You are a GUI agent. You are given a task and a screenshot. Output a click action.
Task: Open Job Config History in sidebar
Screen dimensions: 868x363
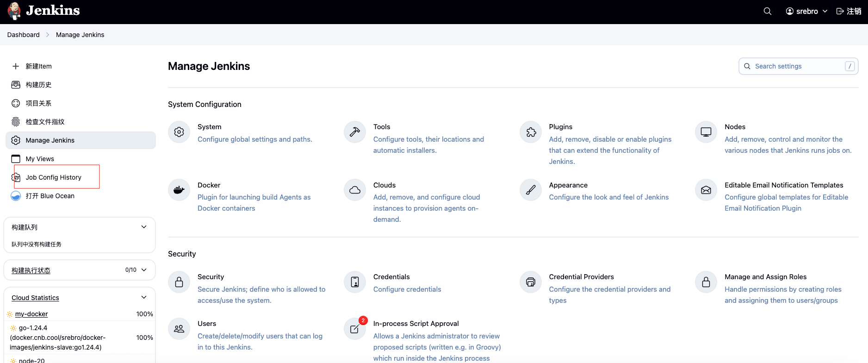[54, 177]
